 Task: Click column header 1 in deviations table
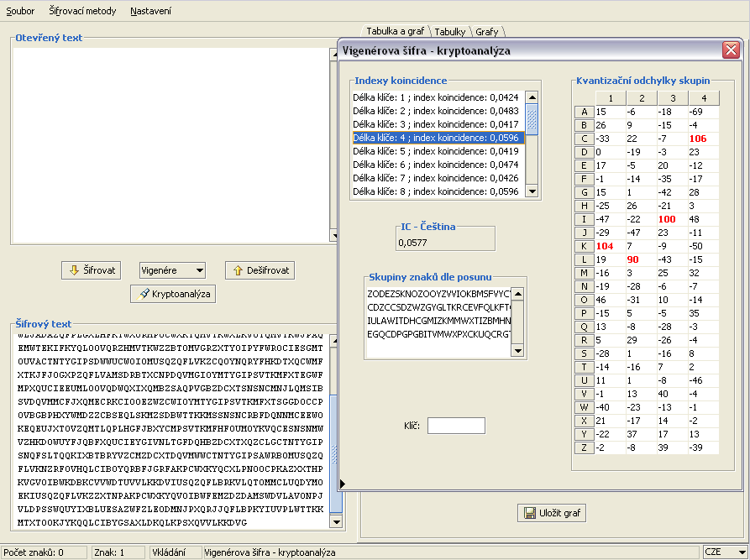(x=611, y=98)
